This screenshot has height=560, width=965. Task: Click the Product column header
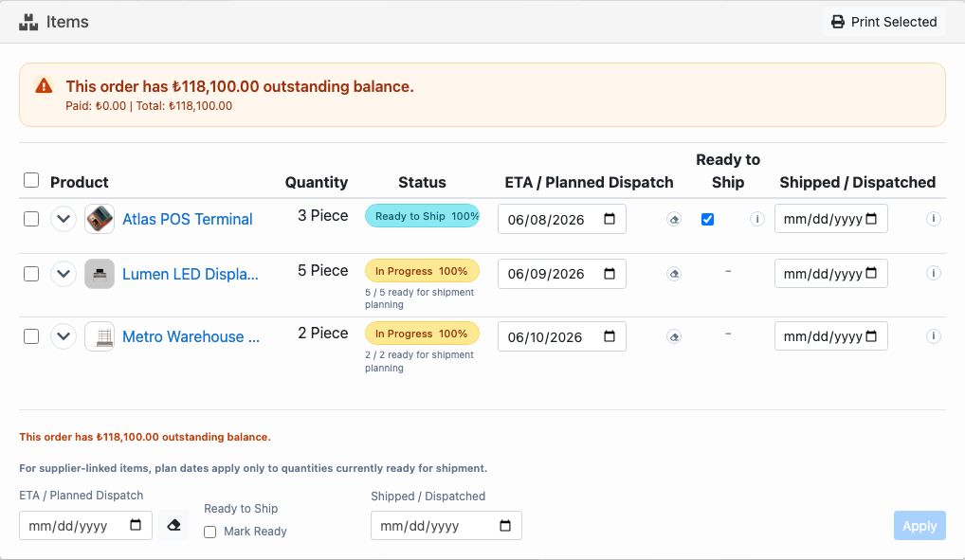[80, 182]
